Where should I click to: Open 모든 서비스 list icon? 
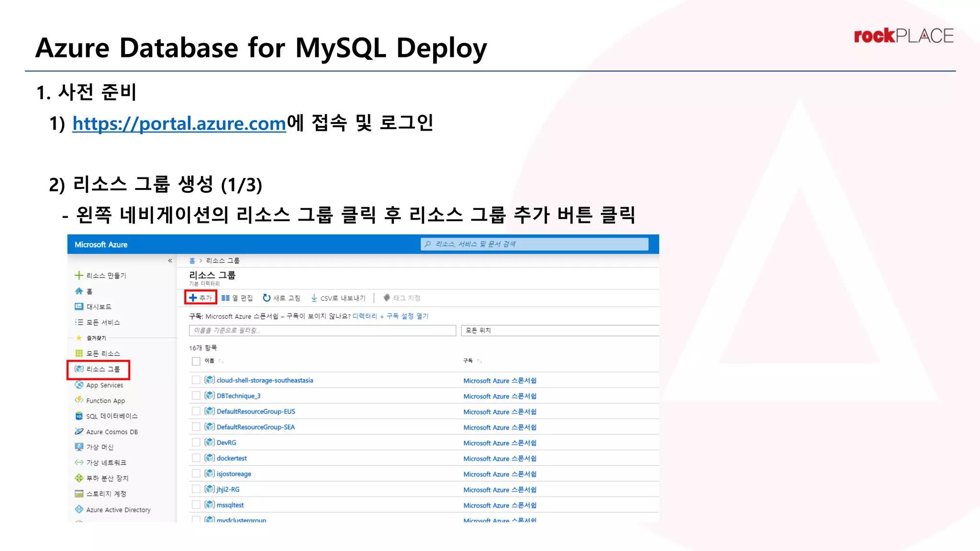click(79, 322)
